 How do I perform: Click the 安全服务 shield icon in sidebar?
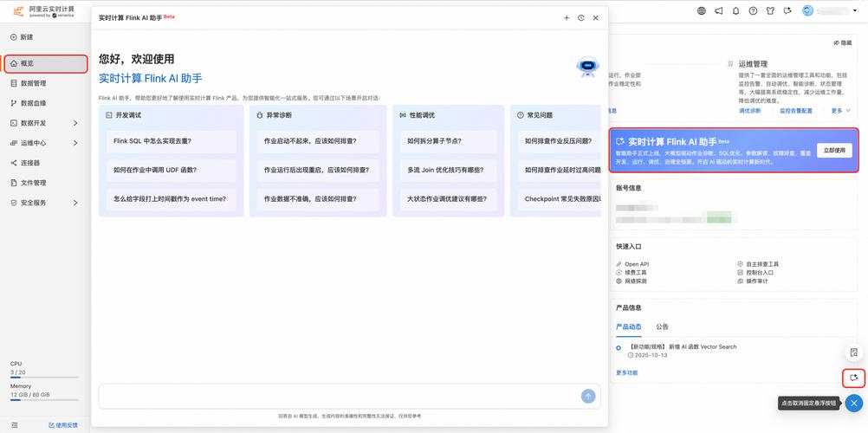14,203
